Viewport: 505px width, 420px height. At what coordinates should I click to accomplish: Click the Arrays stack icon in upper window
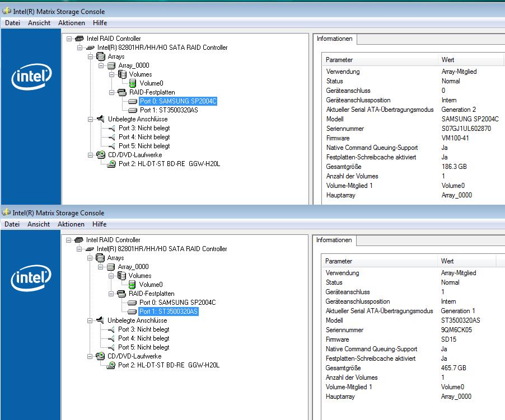[x=101, y=56]
